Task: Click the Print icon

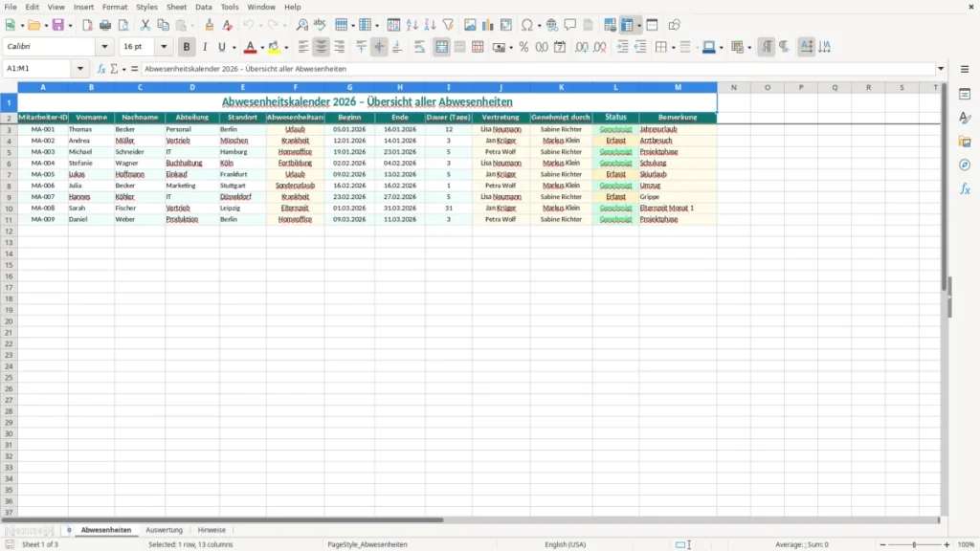Action: tap(105, 25)
